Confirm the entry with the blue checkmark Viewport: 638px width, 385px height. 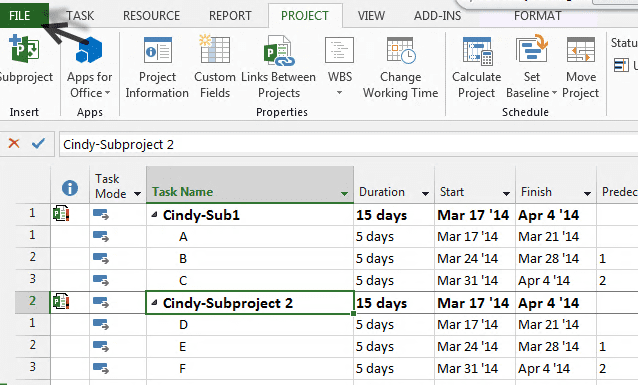pos(38,143)
